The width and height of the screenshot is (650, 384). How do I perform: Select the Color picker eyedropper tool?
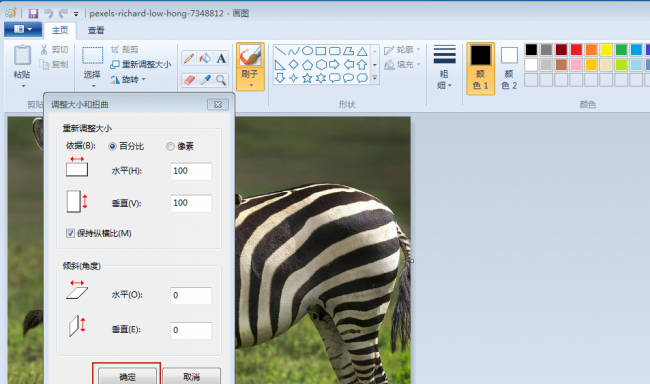205,80
